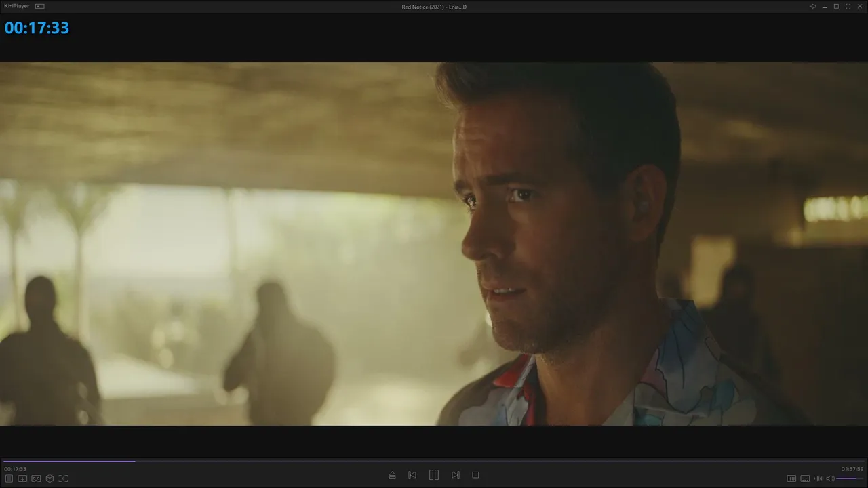Toggle the playlist panel icon

coord(9,479)
